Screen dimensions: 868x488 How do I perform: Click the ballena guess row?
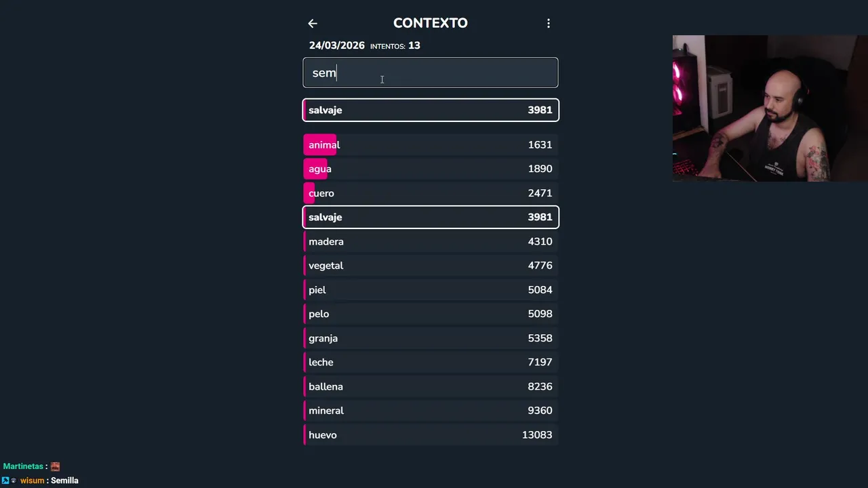pos(431,386)
